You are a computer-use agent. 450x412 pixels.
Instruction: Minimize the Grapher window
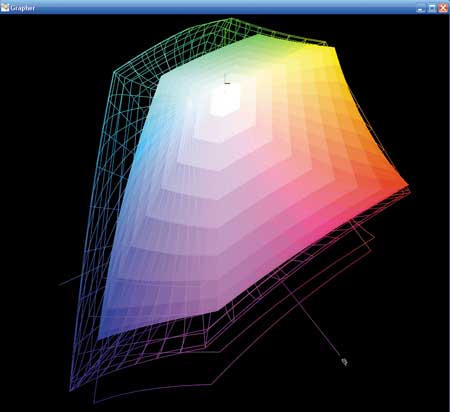pyautogui.click(x=421, y=8)
